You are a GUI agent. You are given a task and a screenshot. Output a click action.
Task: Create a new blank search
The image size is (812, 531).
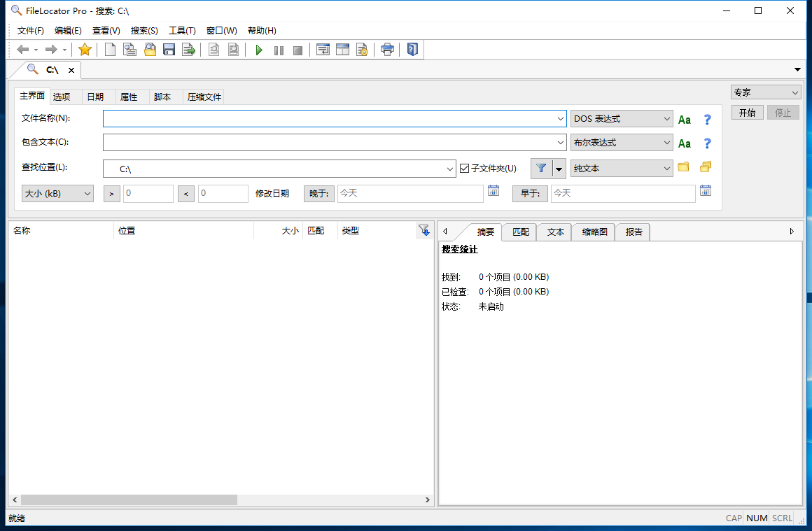click(x=110, y=50)
